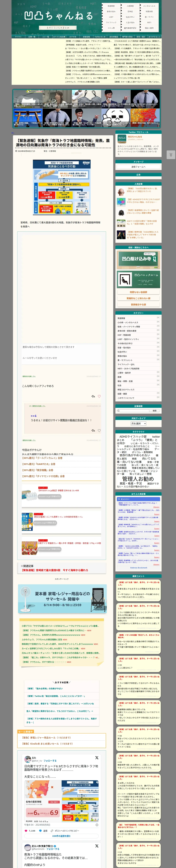This screenshot has width=176, height=868.
Task: Open 『GANTZ:E』全巻 link
Action: click(39, 464)
